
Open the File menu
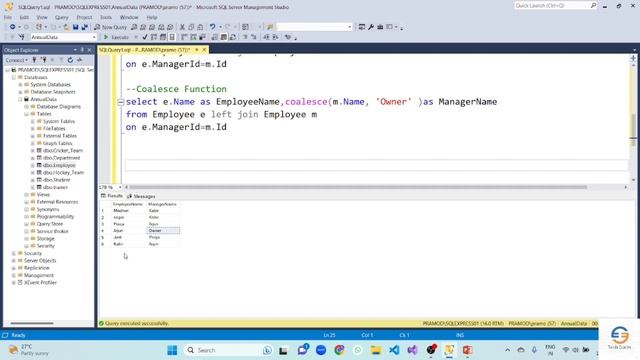(x=8, y=17)
